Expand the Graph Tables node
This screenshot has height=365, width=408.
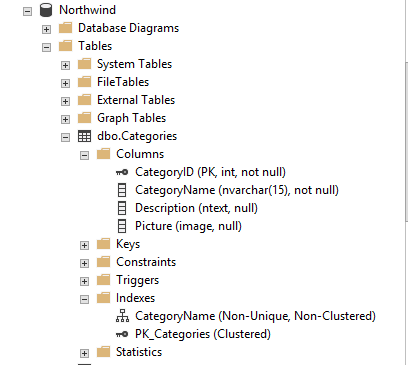65,119
